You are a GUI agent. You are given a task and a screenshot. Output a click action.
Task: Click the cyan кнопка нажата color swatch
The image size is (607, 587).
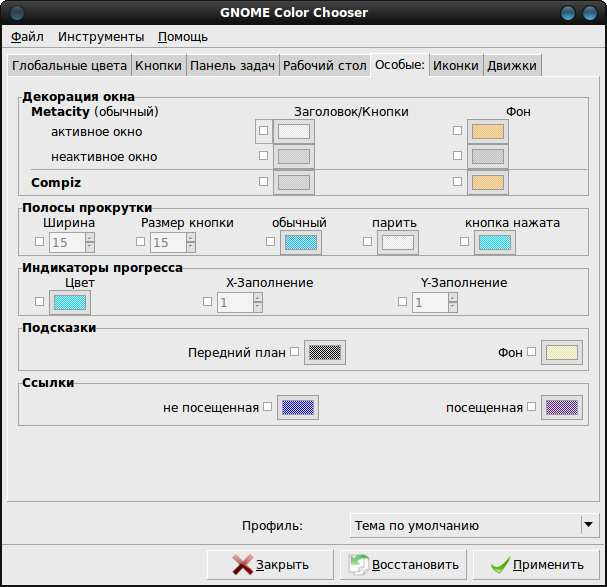tap(495, 243)
